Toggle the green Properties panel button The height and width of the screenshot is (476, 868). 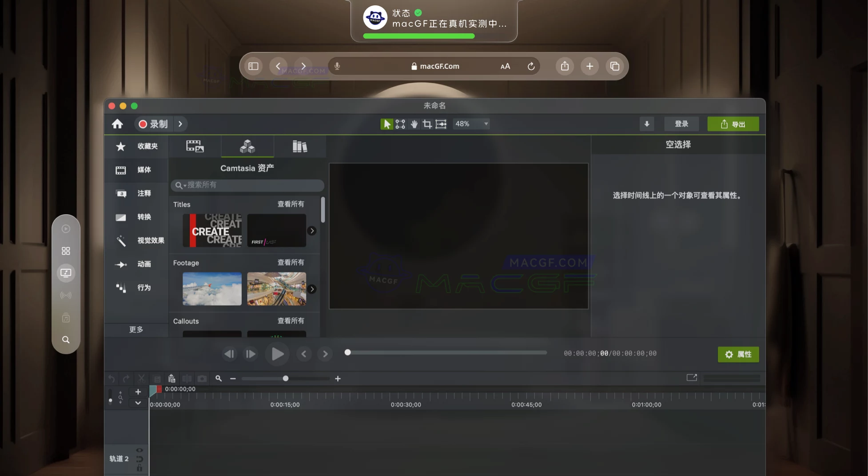pyautogui.click(x=738, y=354)
